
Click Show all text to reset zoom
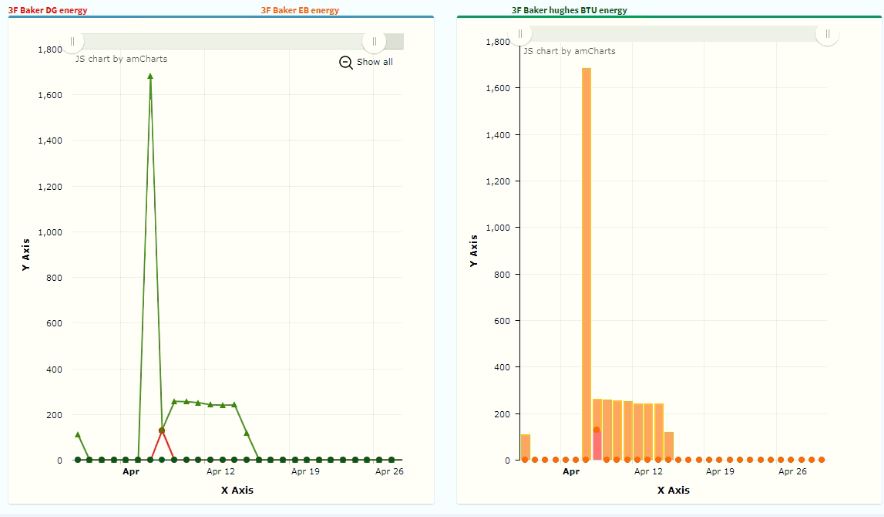pyautogui.click(x=375, y=62)
